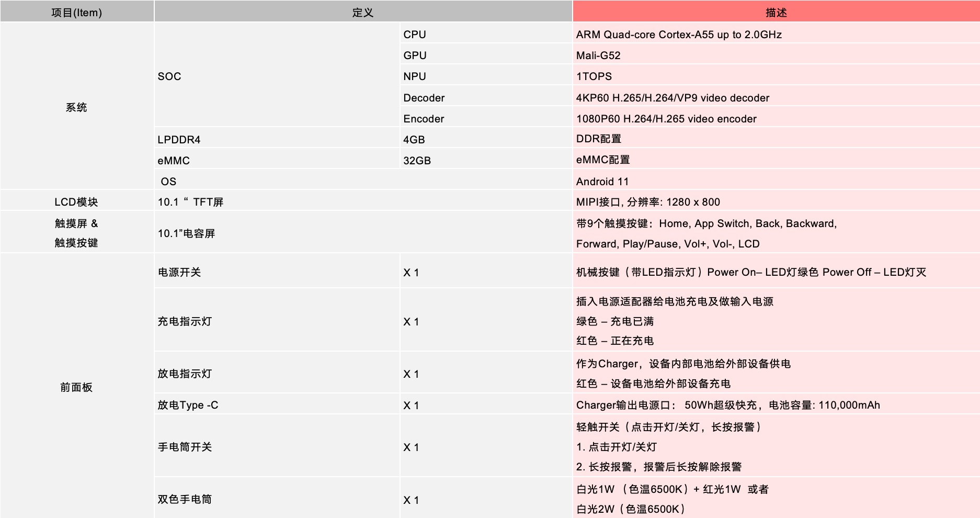Click the merged "前面板" cell
980x518 pixels.
[76, 387]
